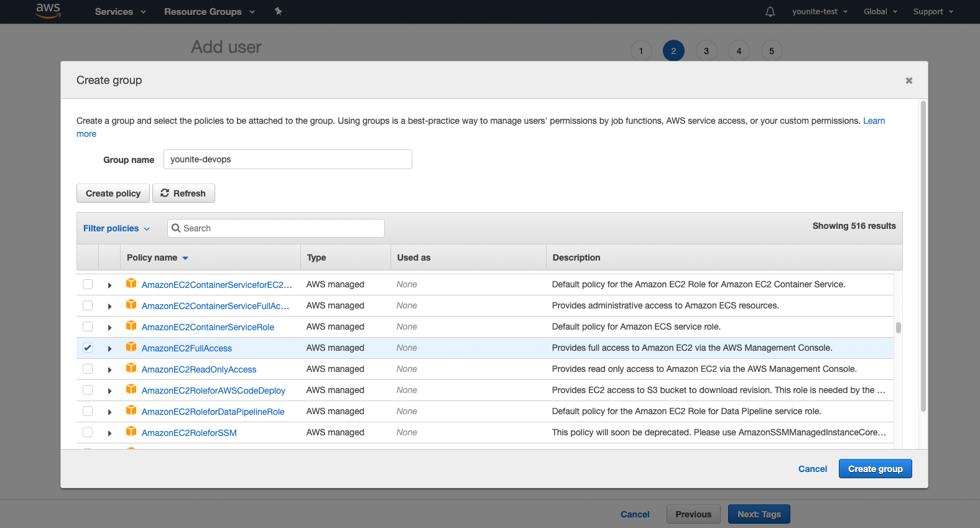Expand AmazonEC2RoleforSSM policy details
The image size is (980, 528).
click(x=109, y=433)
